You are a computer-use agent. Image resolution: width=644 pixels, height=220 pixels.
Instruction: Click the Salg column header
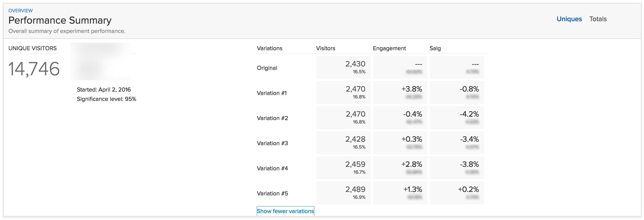tap(435, 48)
